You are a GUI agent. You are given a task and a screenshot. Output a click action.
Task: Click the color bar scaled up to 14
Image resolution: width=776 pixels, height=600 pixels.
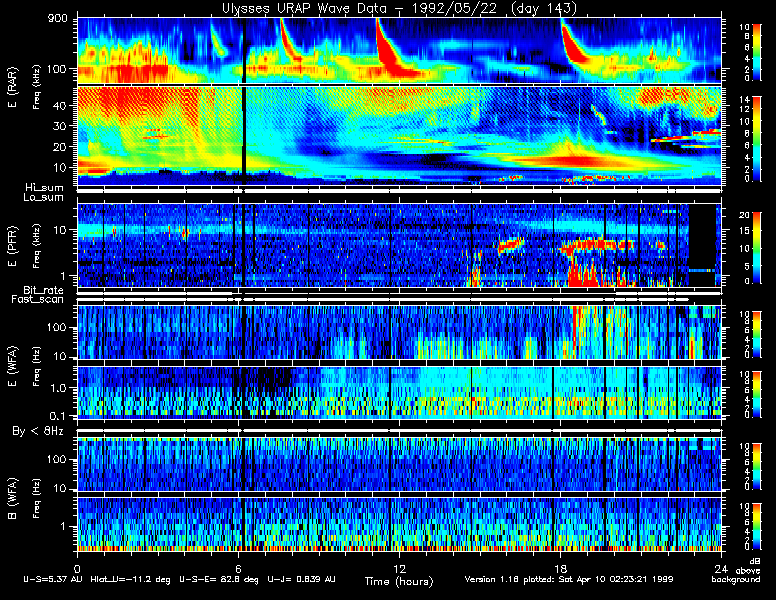pyautogui.click(x=757, y=139)
